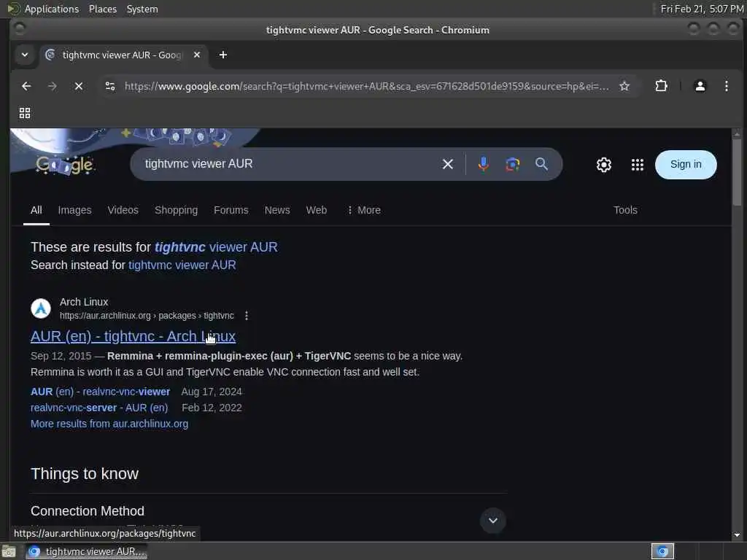Viewport: 747px width, 560px height.
Task: Click the Arch Linux site favicon
Action: (x=41, y=308)
